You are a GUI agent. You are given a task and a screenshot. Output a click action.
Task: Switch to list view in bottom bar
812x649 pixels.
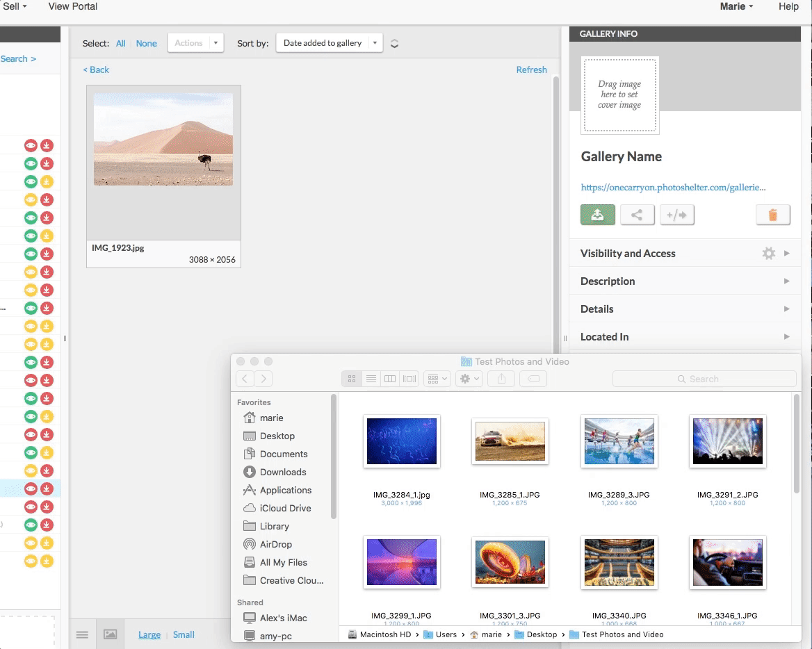[x=82, y=634]
